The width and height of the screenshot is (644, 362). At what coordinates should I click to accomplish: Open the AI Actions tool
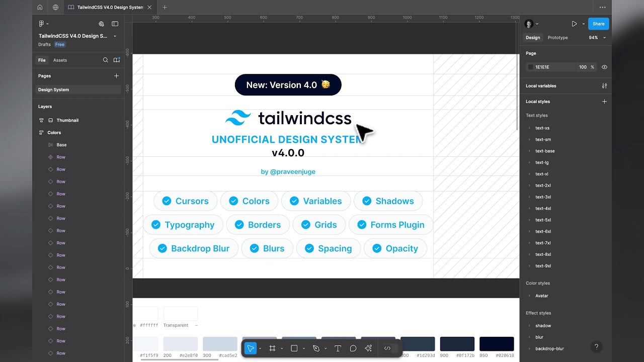(368, 348)
